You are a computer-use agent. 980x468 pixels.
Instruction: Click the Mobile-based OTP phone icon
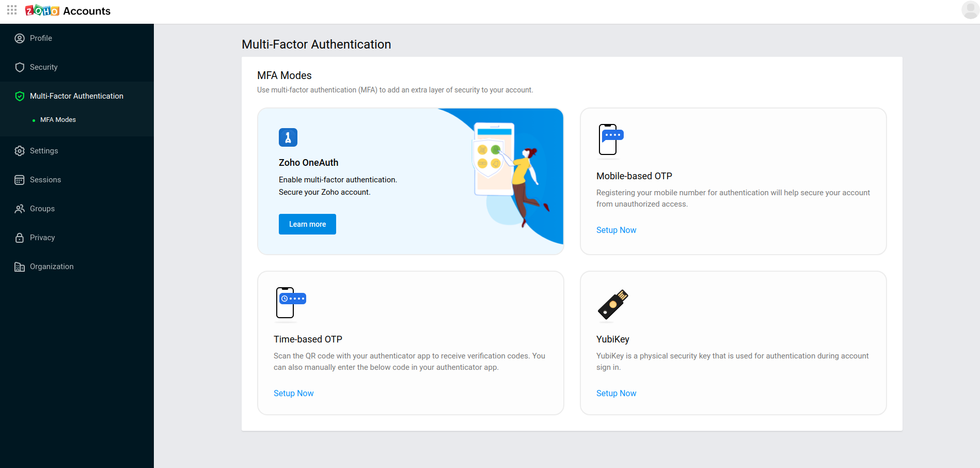610,139
